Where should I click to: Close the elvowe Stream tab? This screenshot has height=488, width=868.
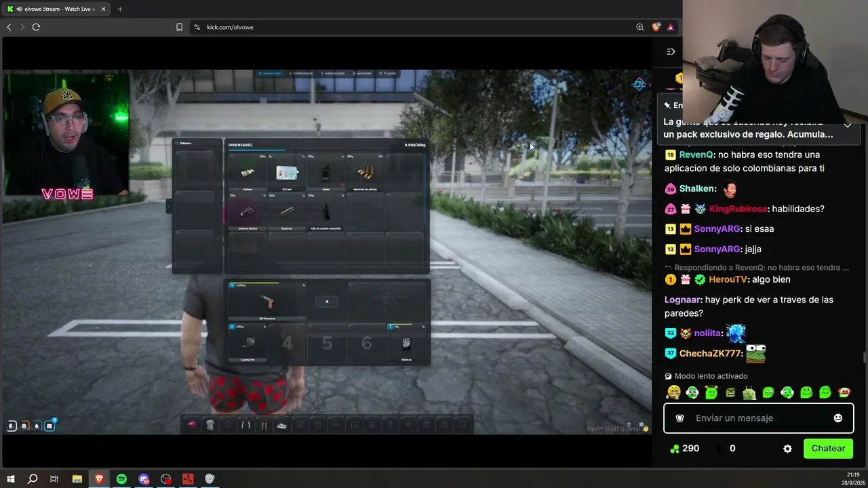103,9
